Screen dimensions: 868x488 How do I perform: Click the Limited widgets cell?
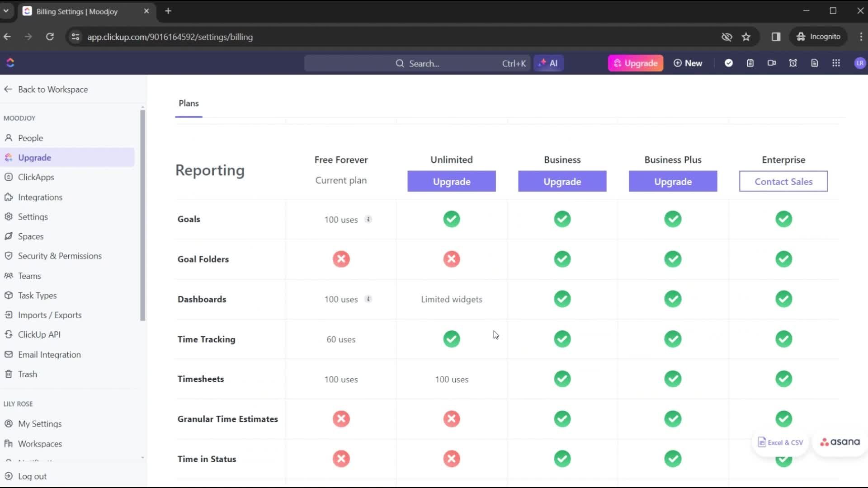[451, 299]
